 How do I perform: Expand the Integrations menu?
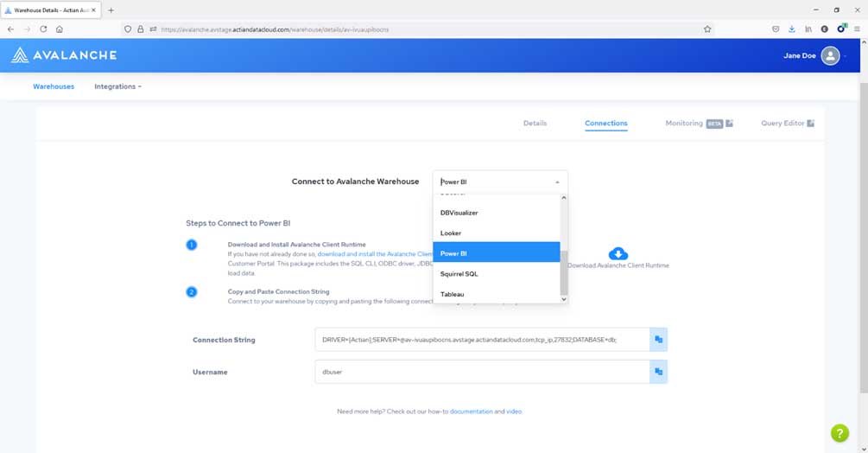click(117, 86)
